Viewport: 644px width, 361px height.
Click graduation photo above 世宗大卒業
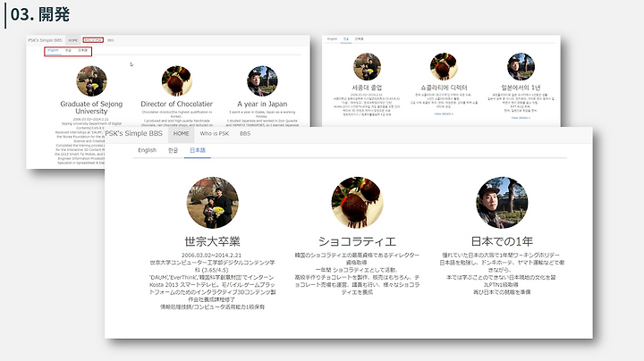coord(212,203)
